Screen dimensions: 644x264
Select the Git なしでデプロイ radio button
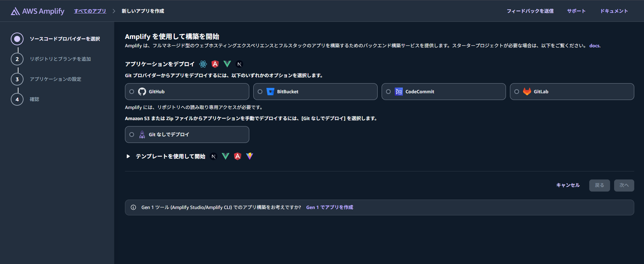(132, 135)
